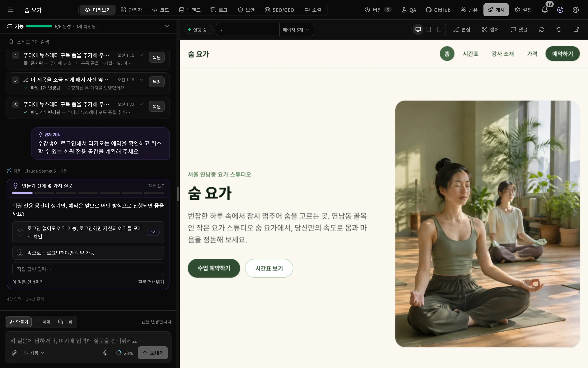Open preview in new window icon
The width and height of the screenshot is (588, 368).
tap(576, 30)
